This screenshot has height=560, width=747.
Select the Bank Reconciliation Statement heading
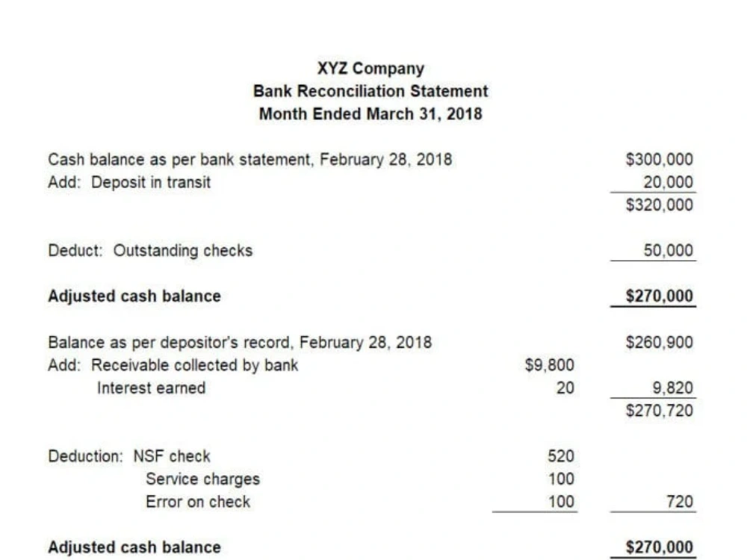371,91
